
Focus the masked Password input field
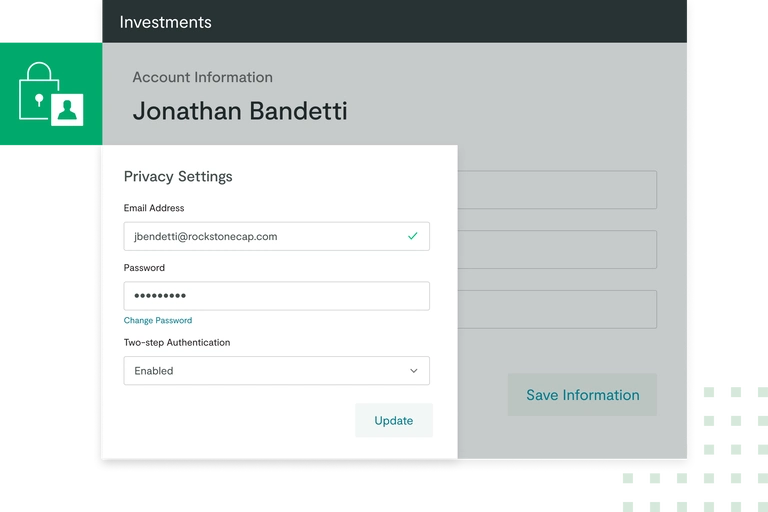[x=276, y=296]
